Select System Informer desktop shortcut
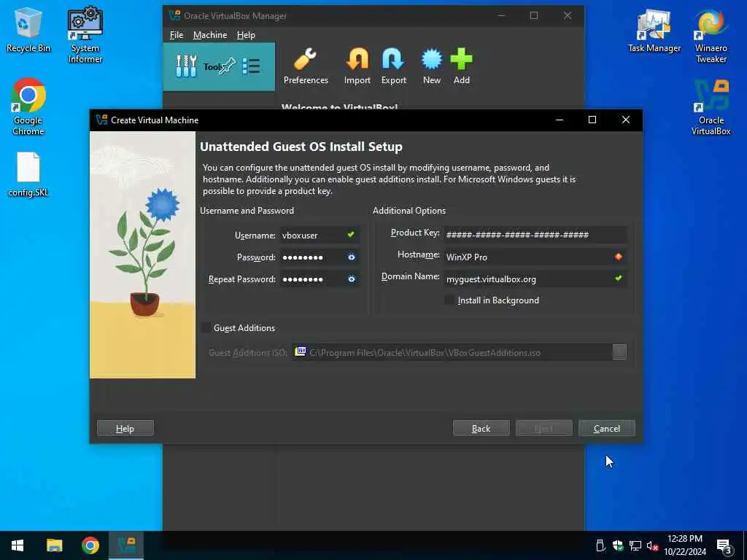Image resolution: width=747 pixels, height=560 pixels. click(x=85, y=35)
